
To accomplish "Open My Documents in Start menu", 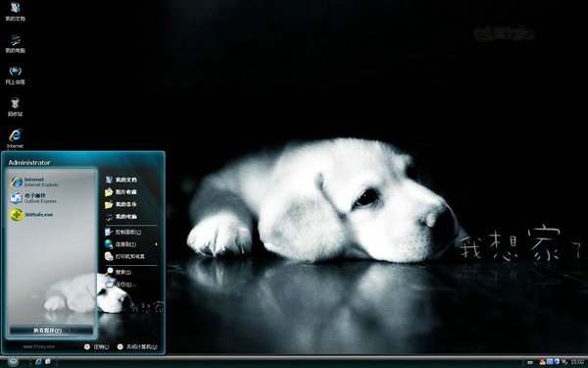I will 121,180.
